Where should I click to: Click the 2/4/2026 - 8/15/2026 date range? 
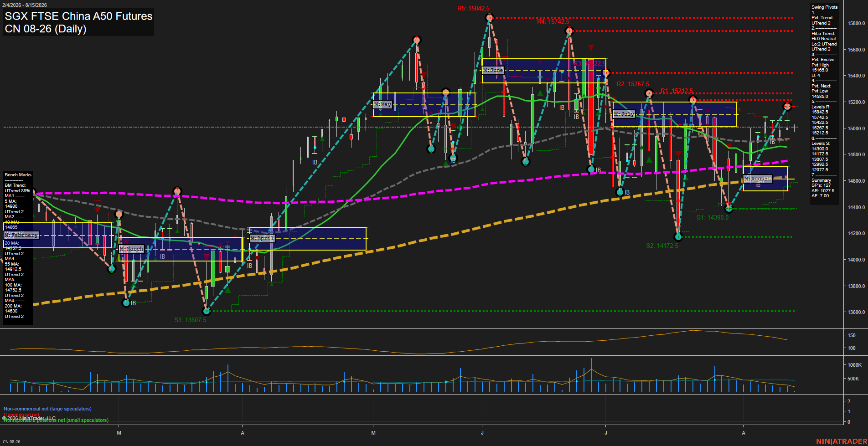pyautogui.click(x=25, y=5)
